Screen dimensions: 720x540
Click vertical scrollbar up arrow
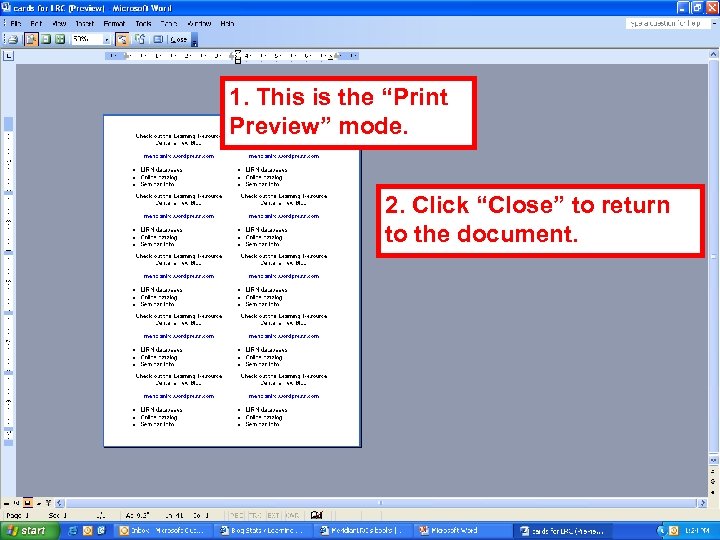(713, 56)
